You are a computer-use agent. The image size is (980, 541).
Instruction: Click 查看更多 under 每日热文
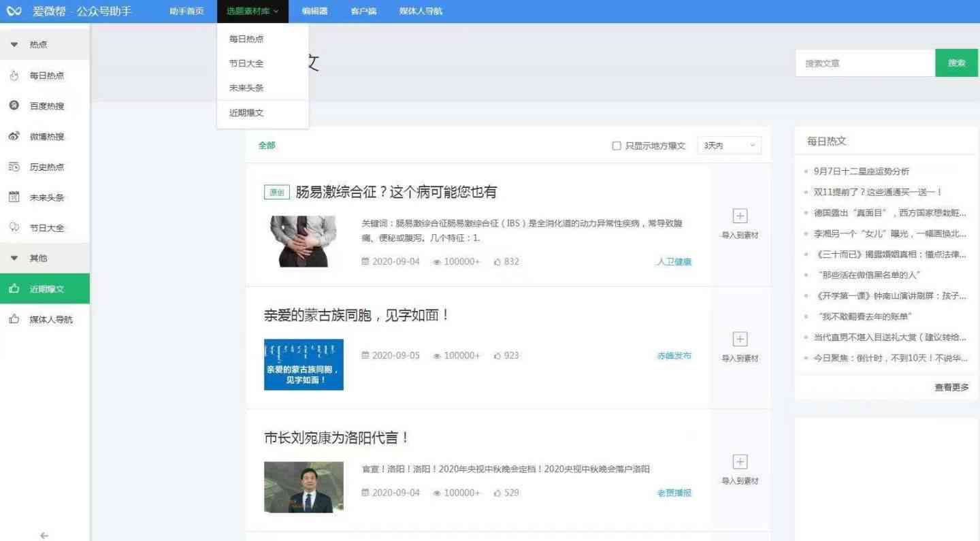point(951,387)
